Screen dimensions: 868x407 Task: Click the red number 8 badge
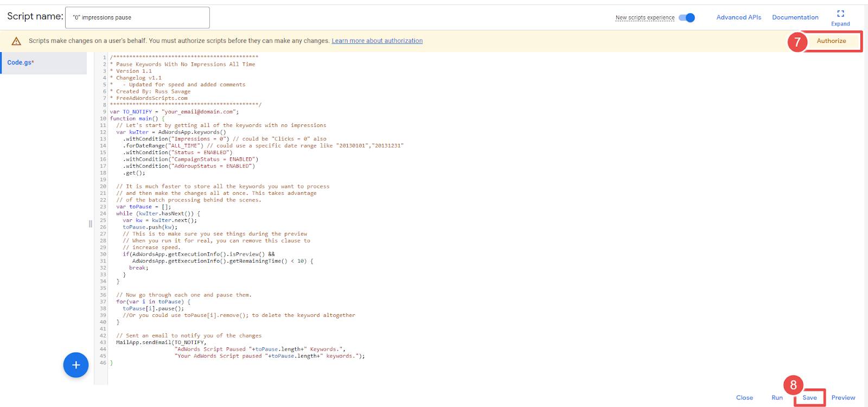793,385
